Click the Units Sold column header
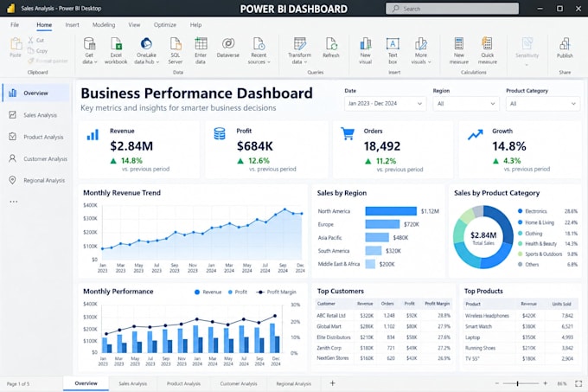 coord(561,304)
